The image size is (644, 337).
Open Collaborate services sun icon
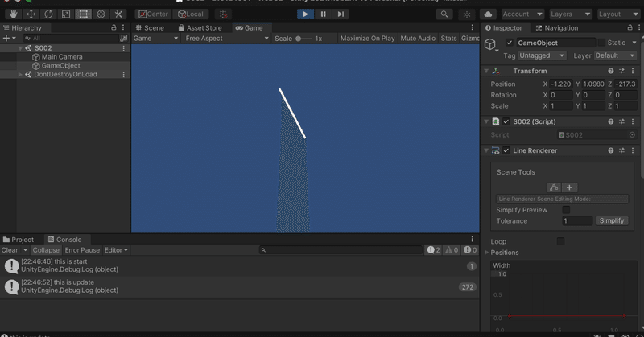pyautogui.click(x=467, y=14)
